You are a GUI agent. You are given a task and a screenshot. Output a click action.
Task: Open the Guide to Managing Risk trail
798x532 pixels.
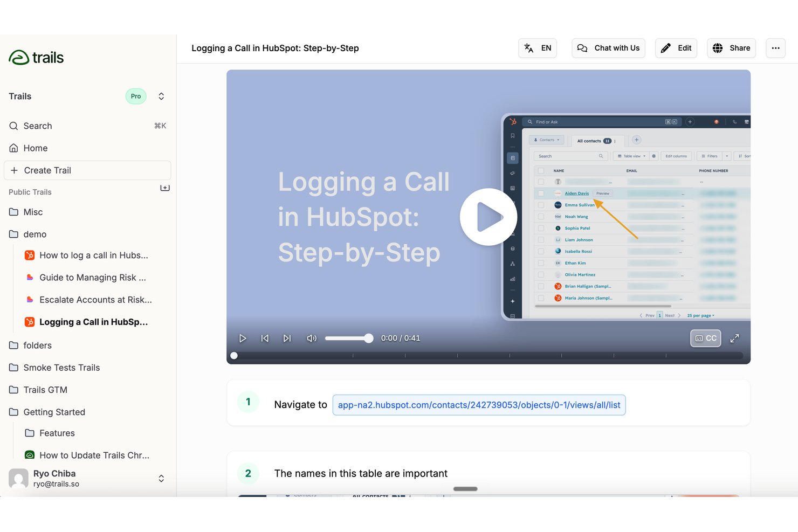coord(92,278)
